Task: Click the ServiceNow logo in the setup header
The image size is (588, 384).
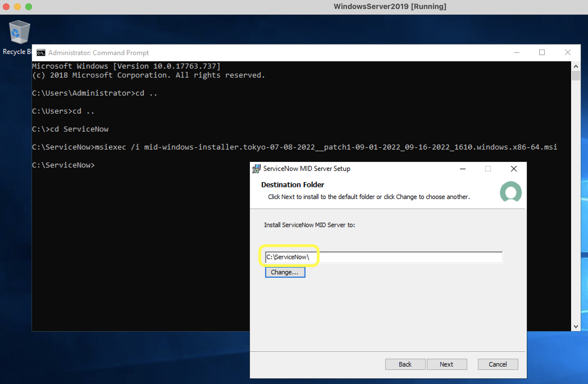Action: pyautogui.click(x=511, y=191)
